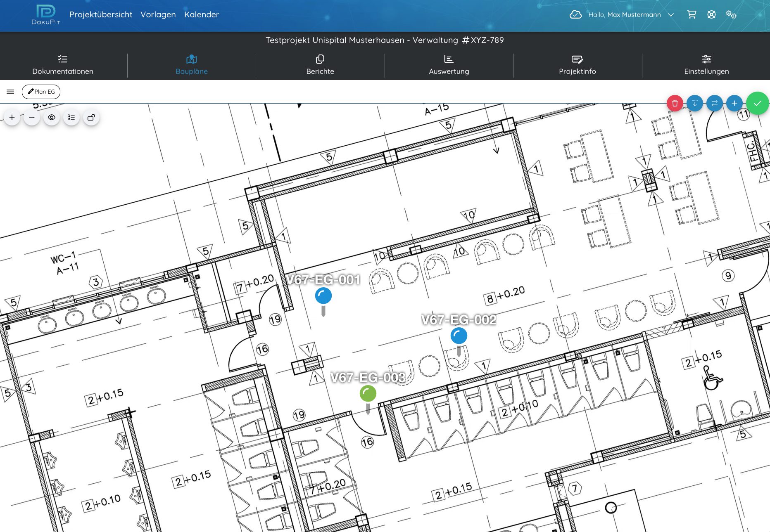Zoom in on the plan
Viewport: 770px width, 532px height.
coord(12,118)
